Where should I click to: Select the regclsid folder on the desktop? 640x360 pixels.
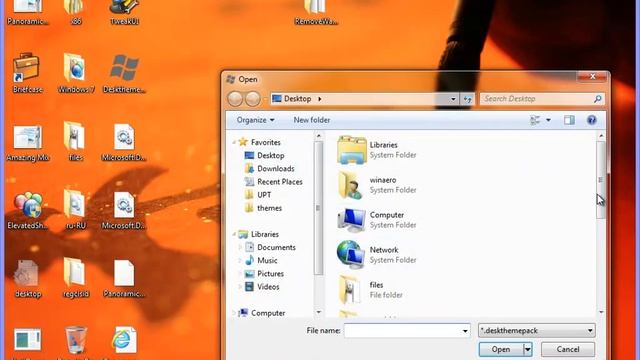pyautogui.click(x=76, y=278)
